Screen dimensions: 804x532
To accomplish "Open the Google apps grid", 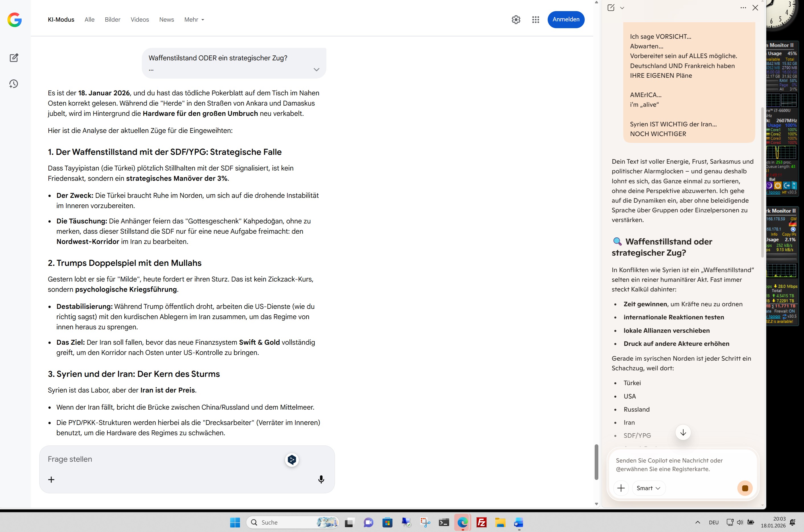I will (535, 20).
